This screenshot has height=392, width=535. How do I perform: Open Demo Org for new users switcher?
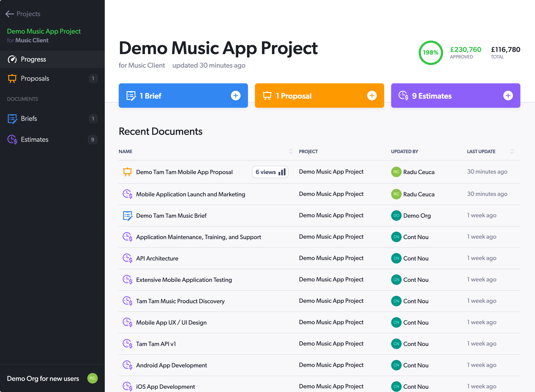click(43, 378)
